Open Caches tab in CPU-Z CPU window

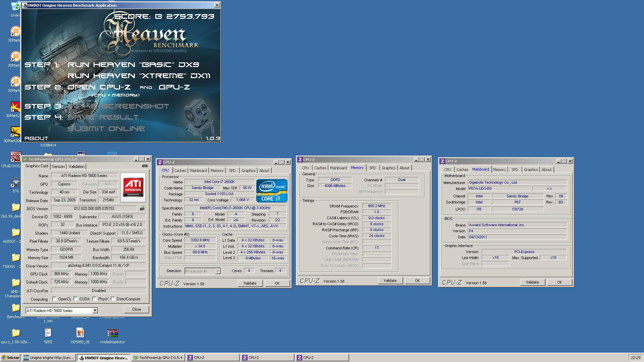coord(180,171)
